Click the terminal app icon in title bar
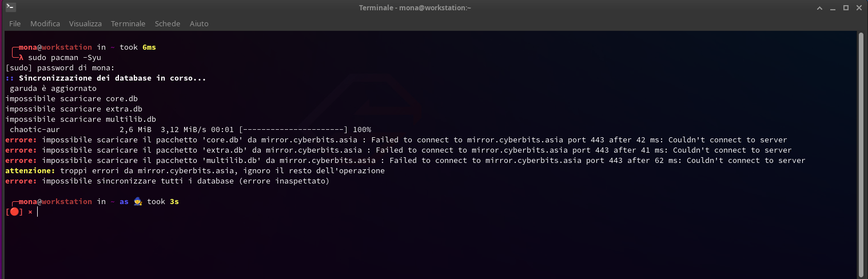The image size is (868, 279). pos(11,7)
